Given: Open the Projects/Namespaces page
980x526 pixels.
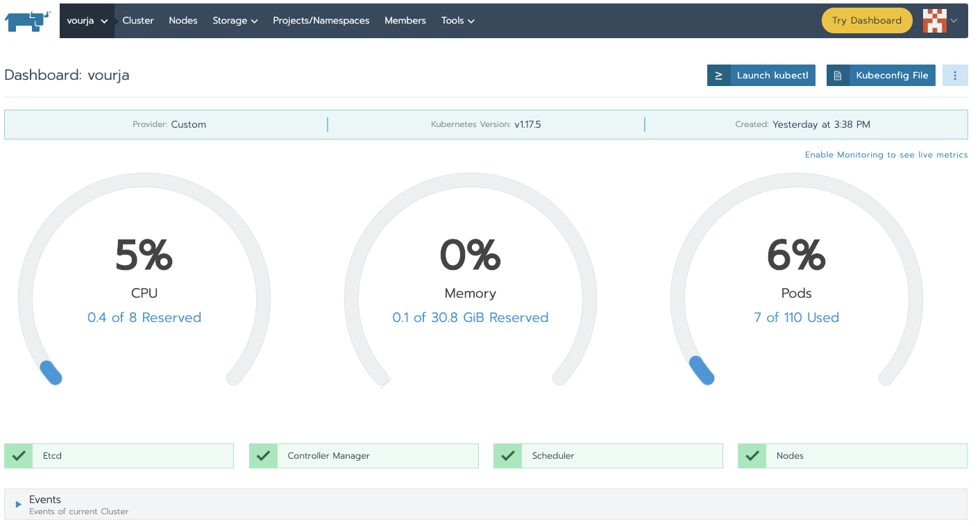Looking at the screenshot, I should 321,21.
